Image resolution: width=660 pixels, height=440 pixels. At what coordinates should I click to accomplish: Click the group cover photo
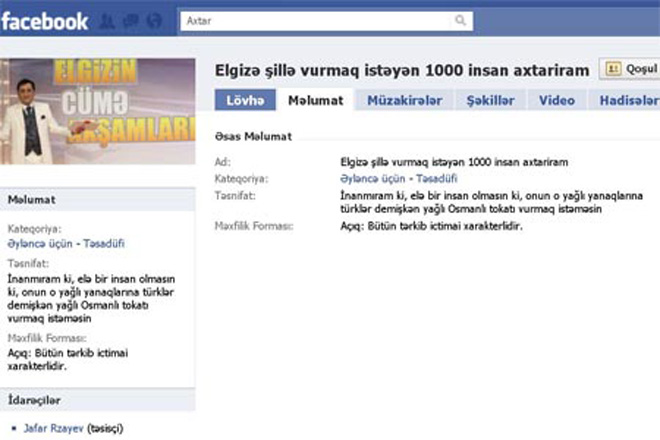[97, 111]
